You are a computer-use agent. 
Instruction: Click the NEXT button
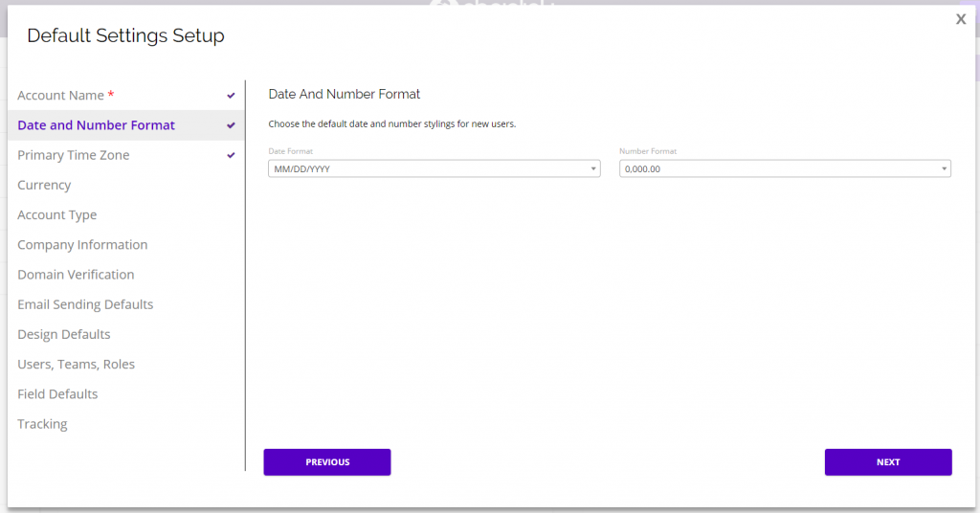pyautogui.click(x=888, y=462)
